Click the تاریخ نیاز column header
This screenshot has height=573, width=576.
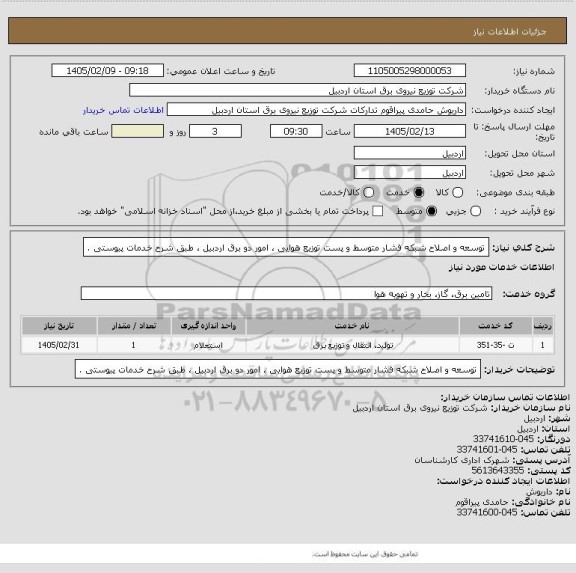[x=59, y=325]
